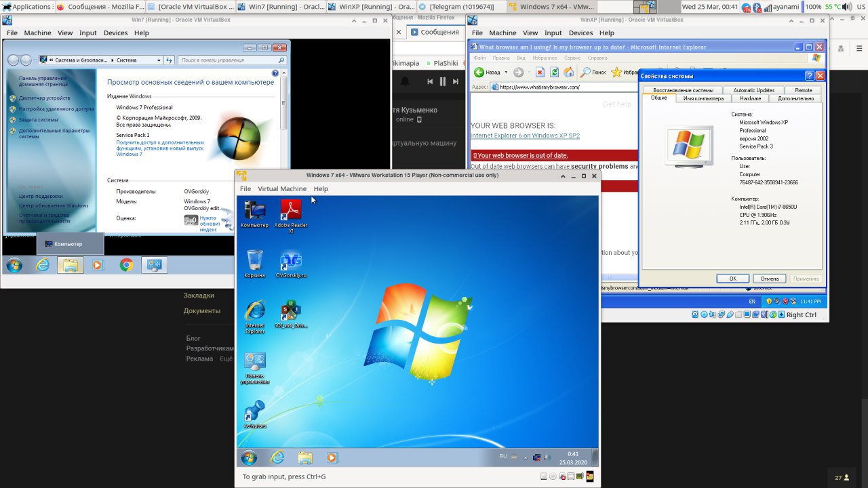Click the IE6 Stop button in WinXP
This screenshot has width=868, height=488.
pos(540,72)
